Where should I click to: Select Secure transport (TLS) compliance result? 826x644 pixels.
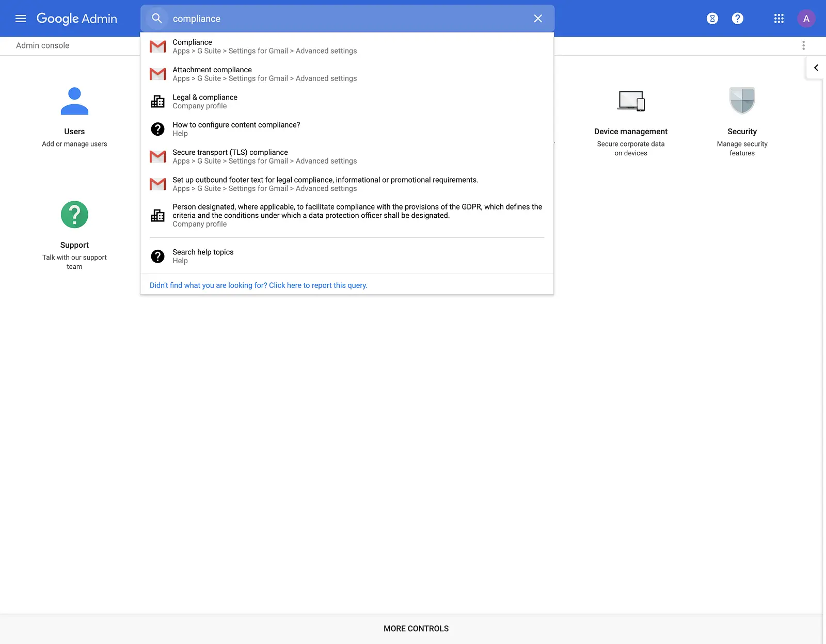pyautogui.click(x=347, y=156)
